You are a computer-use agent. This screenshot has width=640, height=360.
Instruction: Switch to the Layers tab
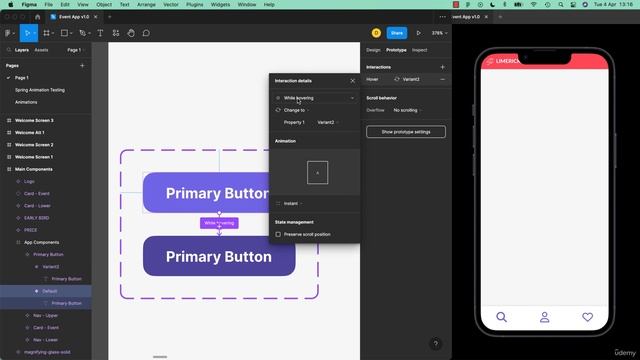(22, 50)
